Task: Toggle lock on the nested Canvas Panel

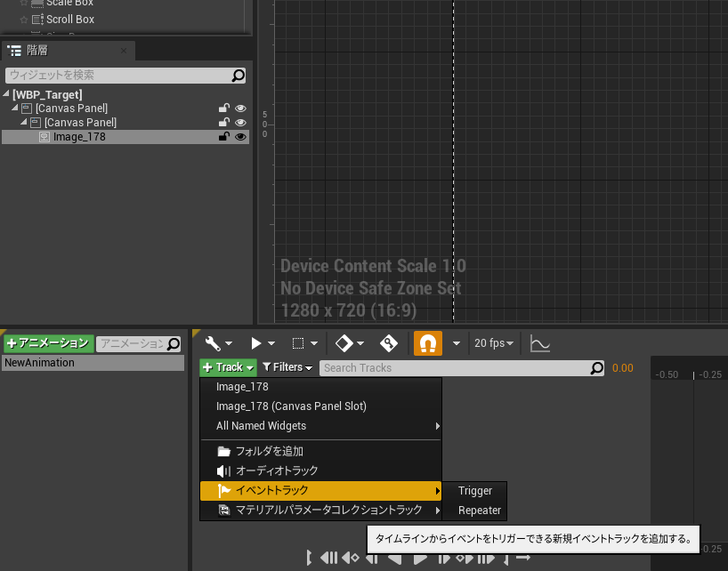Action: (x=224, y=123)
